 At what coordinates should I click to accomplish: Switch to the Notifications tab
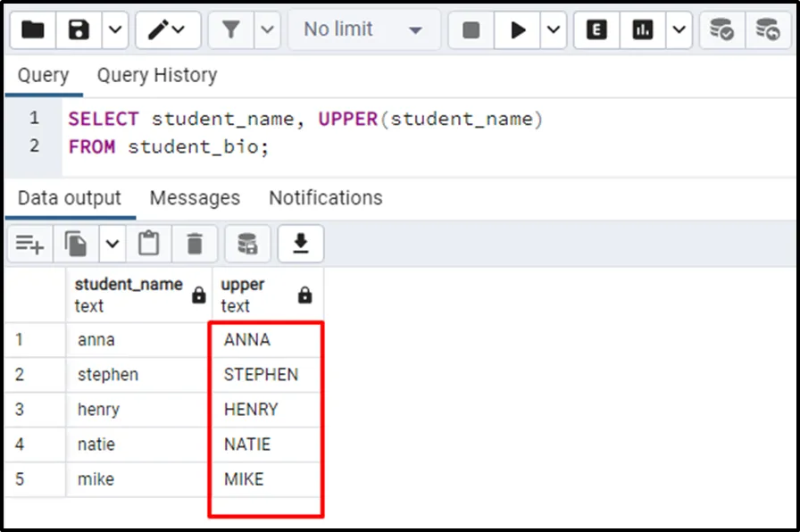(326, 198)
